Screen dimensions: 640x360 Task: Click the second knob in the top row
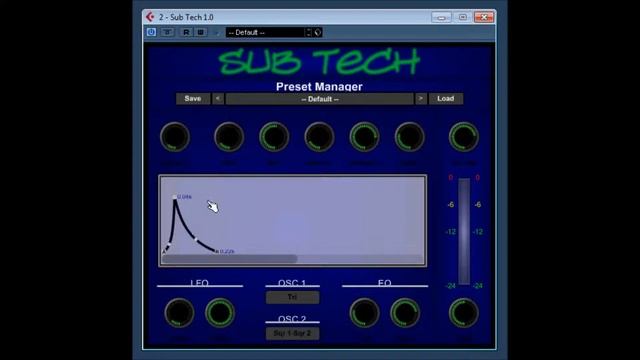click(x=229, y=137)
